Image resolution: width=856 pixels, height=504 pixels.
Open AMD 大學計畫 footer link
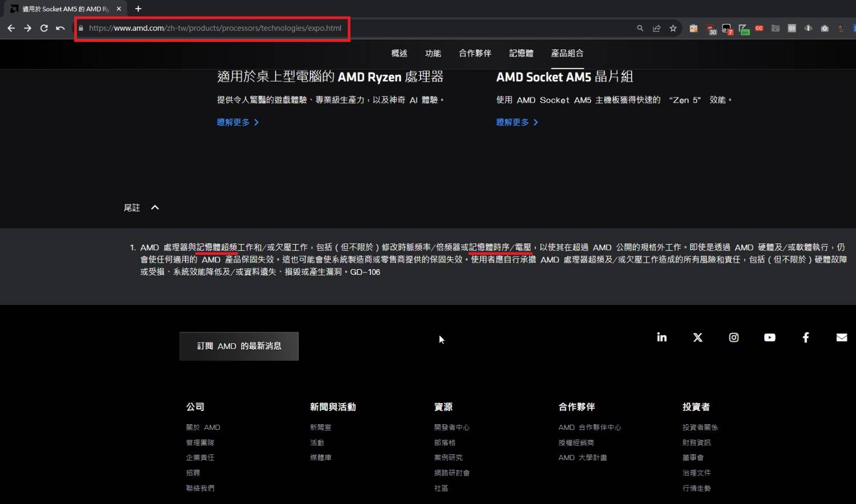(583, 457)
